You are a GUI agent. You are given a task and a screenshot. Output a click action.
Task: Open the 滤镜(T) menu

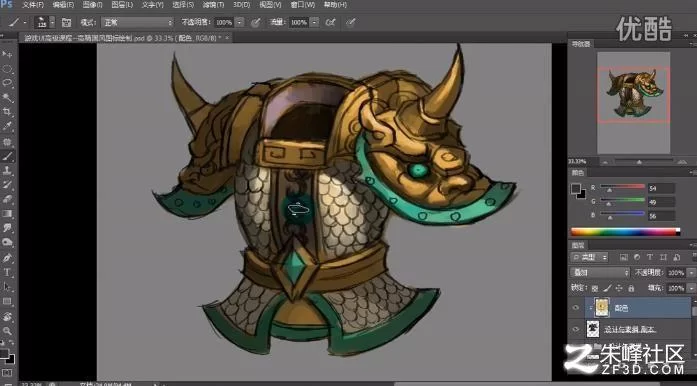tap(213, 5)
